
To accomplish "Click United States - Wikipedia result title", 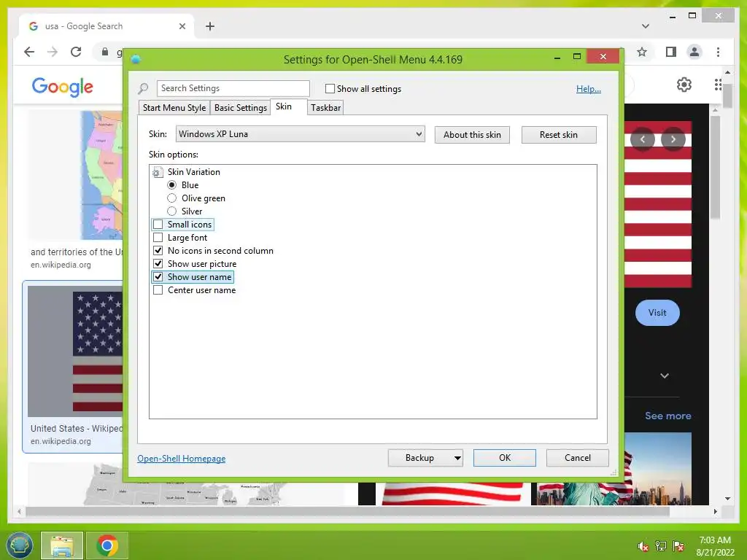I will 76,428.
